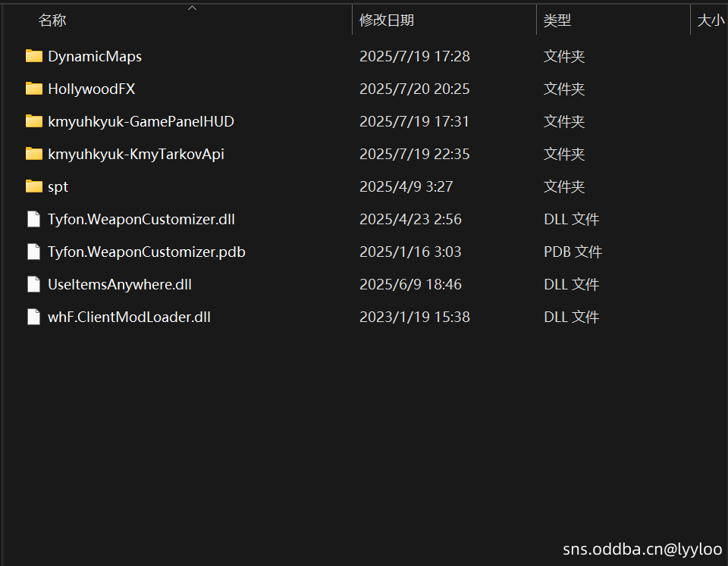Image resolution: width=728 pixels, height=566 pixels.
Task: Click the Tyfon.WeaponCustomizer.dll file icon
Action: 34,219
